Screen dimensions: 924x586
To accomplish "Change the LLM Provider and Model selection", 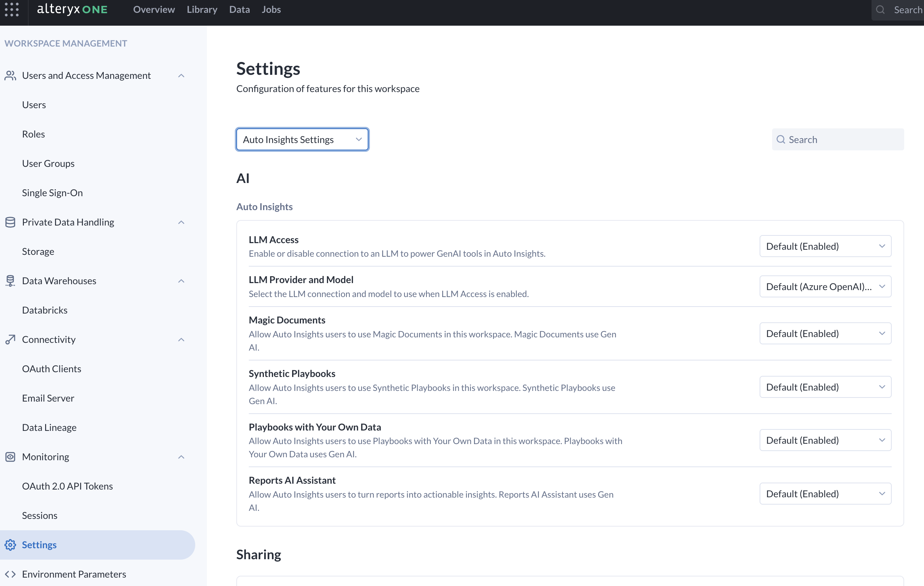I will tap(825, 286).
